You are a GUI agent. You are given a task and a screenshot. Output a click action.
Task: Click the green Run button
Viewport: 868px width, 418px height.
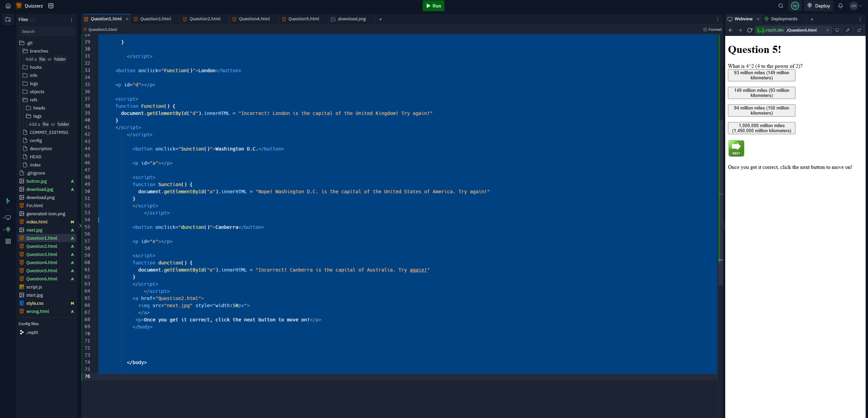coord(433,6)
